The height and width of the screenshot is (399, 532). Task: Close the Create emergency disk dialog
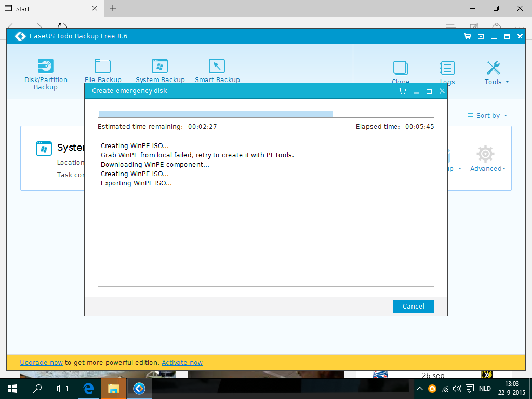(x=442, y=91)
